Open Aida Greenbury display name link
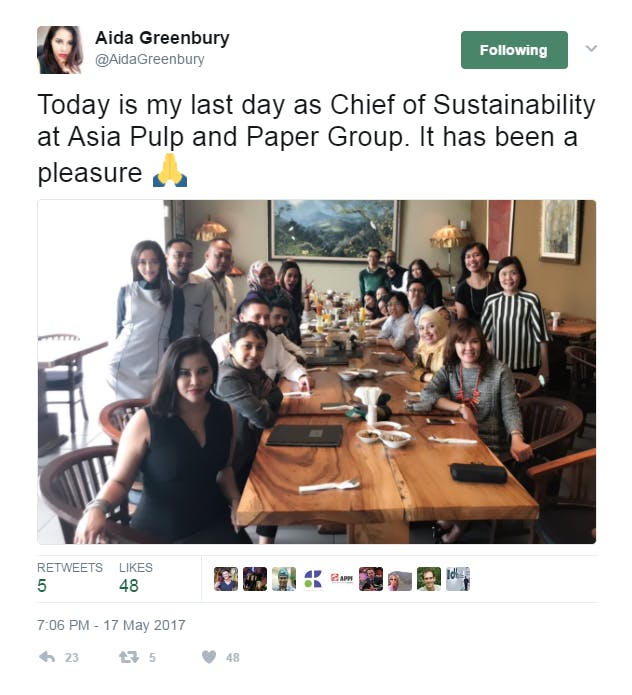This screenshot has width=632, height=695. [x=162, y=38]
